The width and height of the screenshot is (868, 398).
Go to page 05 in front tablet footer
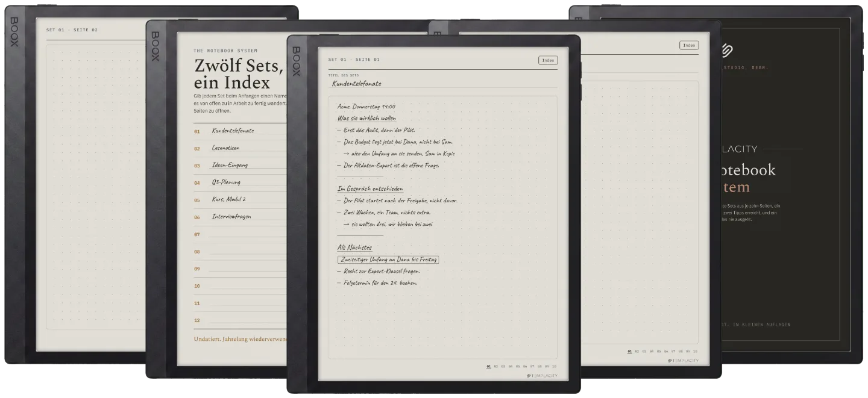pyautogui.click(x=518, y=366)
